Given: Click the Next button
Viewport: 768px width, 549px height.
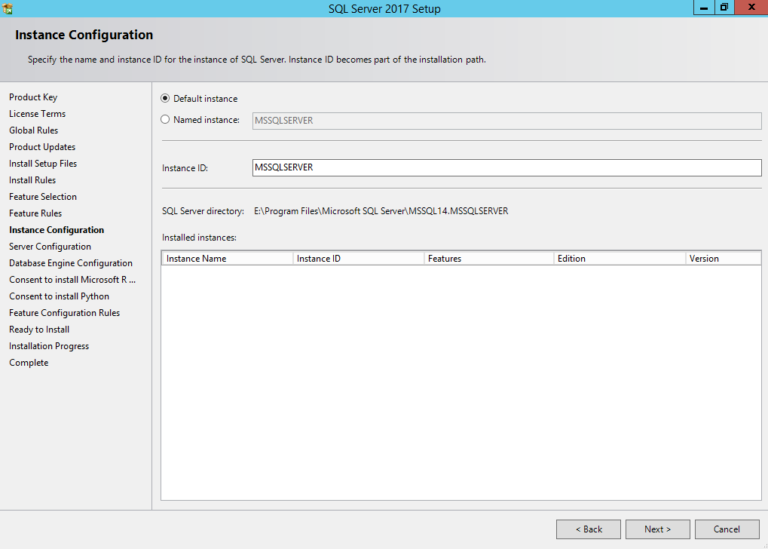Looking at the screenshot, I should 657,529.
